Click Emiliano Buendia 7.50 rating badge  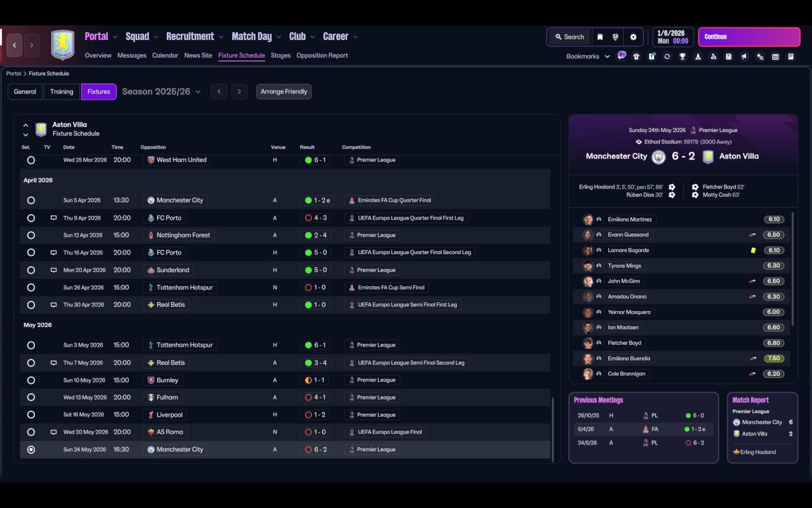(774, 358)
